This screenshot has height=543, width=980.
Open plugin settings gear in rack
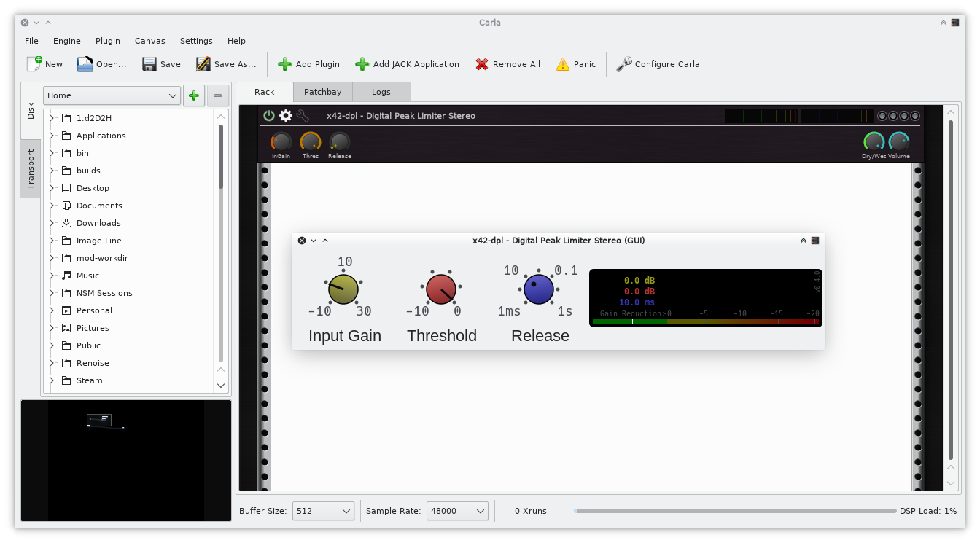point(286,115)
